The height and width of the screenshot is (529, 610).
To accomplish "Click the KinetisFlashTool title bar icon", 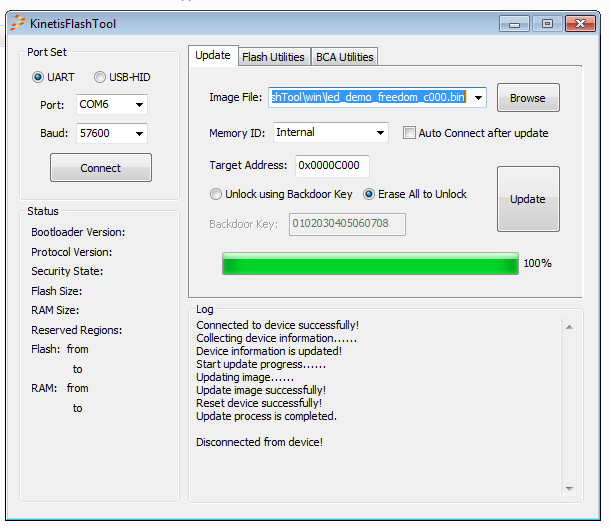I will [18, 23].
